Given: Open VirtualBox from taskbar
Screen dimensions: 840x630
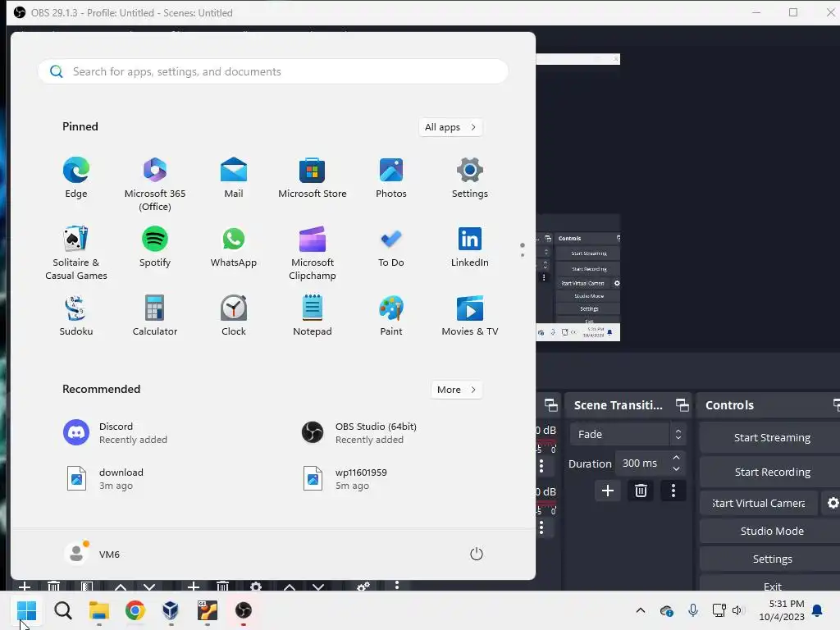Looking at the screenshot, I should coord(171,610).
